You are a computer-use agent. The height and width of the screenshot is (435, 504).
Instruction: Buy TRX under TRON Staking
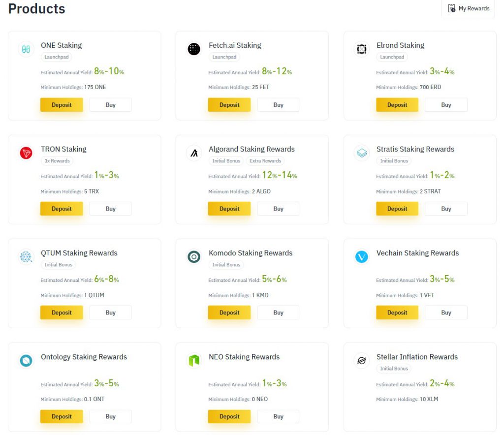pyautogui.click(x=111, y=209)
